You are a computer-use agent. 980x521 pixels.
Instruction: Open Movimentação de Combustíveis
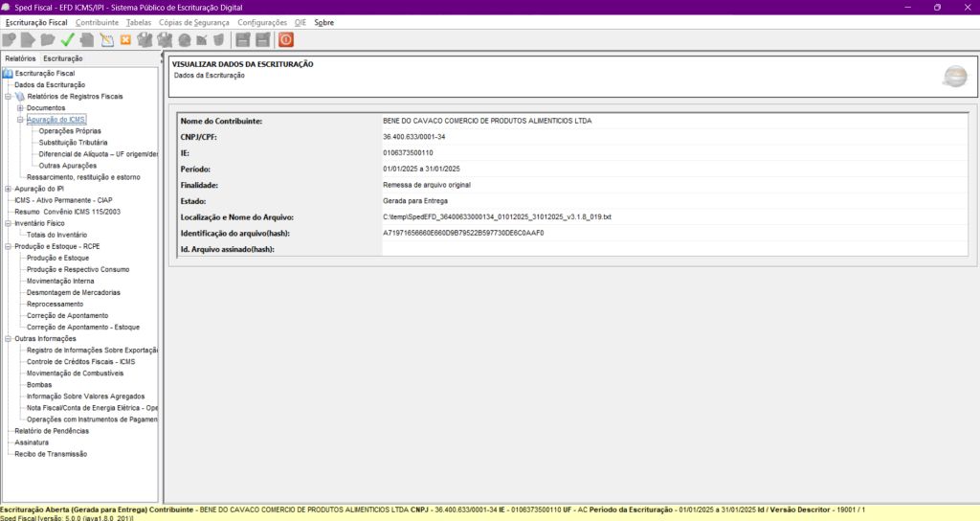point(75,374)
